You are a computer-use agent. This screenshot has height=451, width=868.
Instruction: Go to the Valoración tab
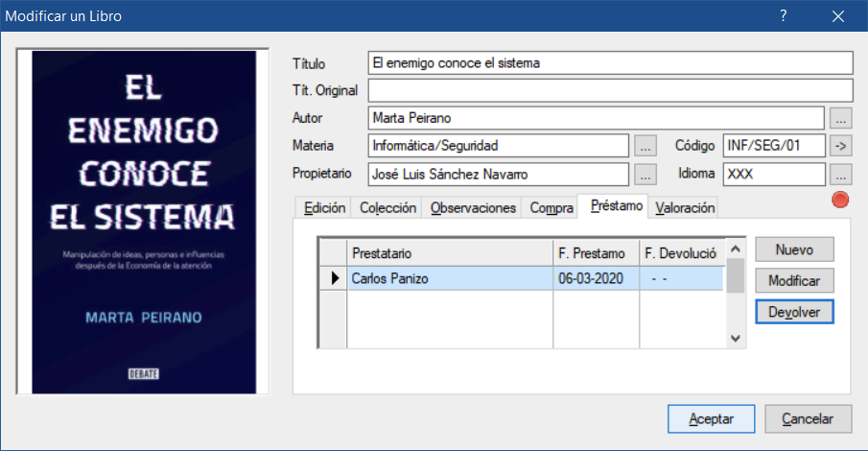685,207
